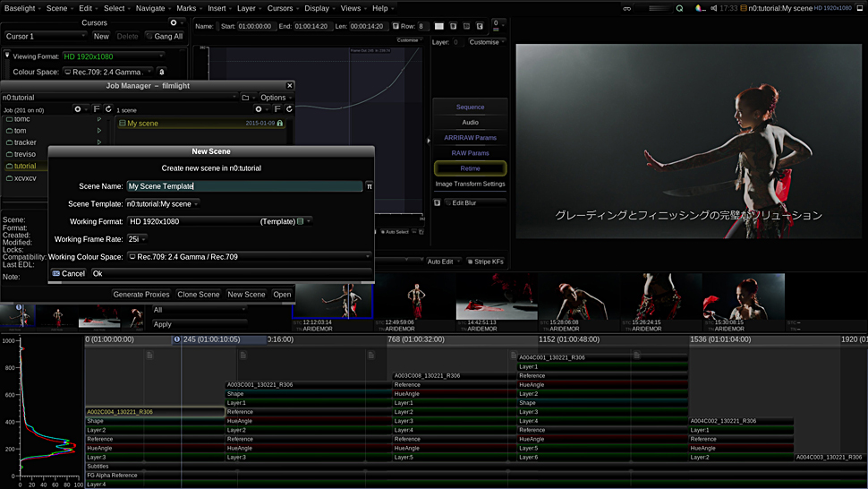Viewport: 868px width, 489px height.
Task: Open the Working Frame Rate dropdown
Action: [x=137, y=239]
